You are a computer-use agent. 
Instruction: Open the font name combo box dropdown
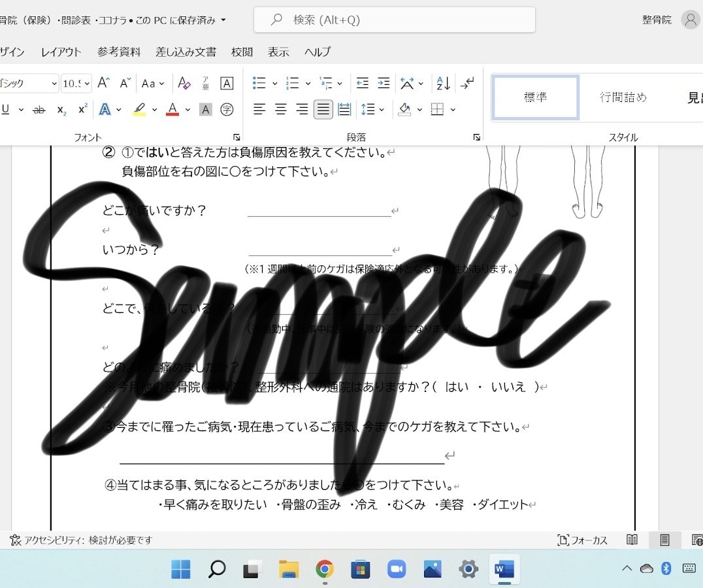pos(54,84)
